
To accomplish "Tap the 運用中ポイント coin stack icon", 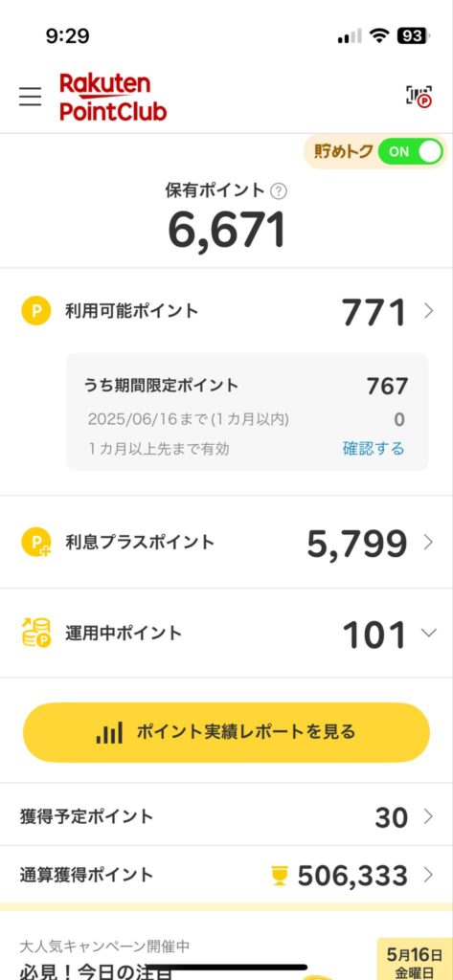I will click(36, 633).
